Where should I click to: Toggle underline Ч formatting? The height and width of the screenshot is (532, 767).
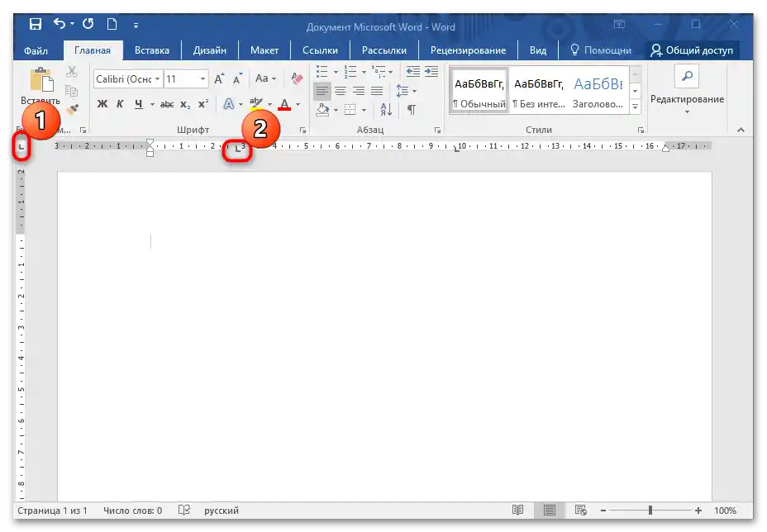[139, 104]
